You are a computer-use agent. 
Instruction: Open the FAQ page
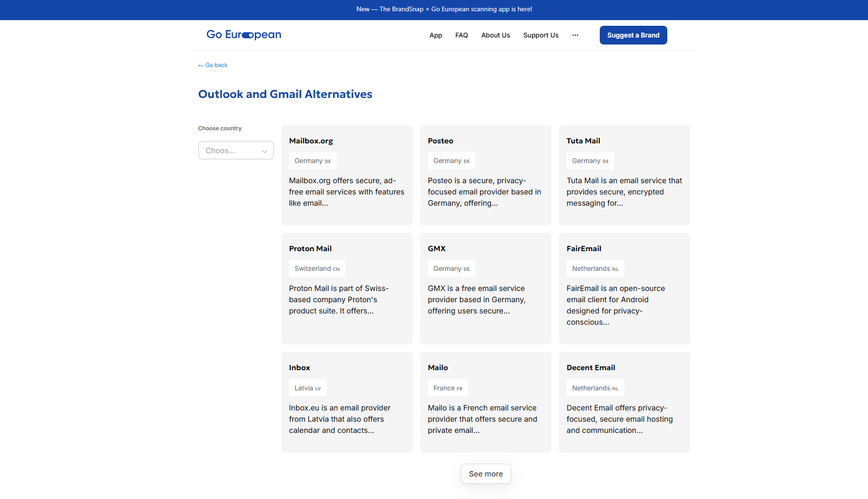(461, 35)
